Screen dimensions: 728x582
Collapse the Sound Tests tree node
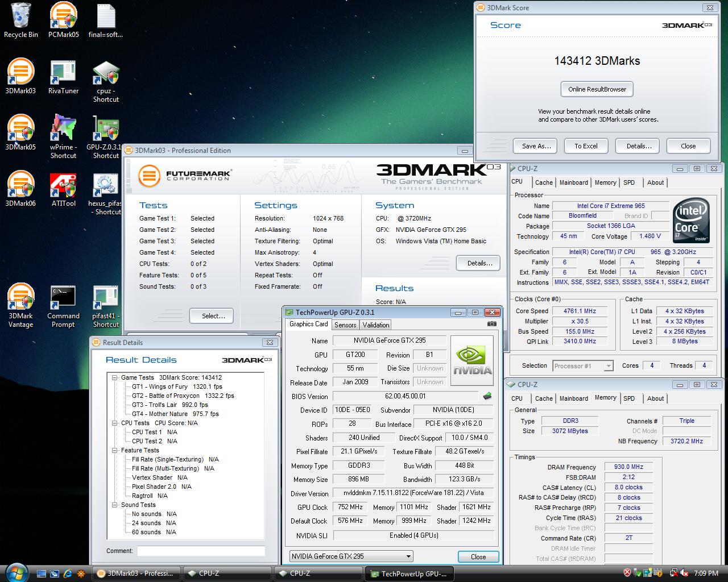coord(114,505)
